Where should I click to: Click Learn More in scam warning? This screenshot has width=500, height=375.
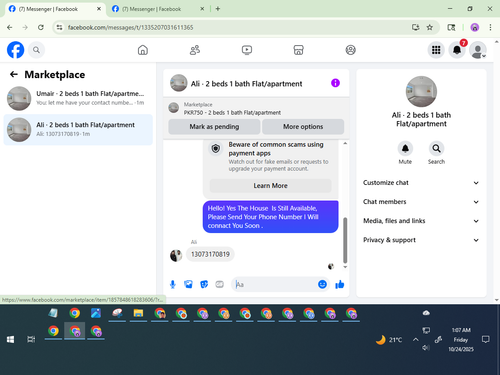(x=270, y=186)
